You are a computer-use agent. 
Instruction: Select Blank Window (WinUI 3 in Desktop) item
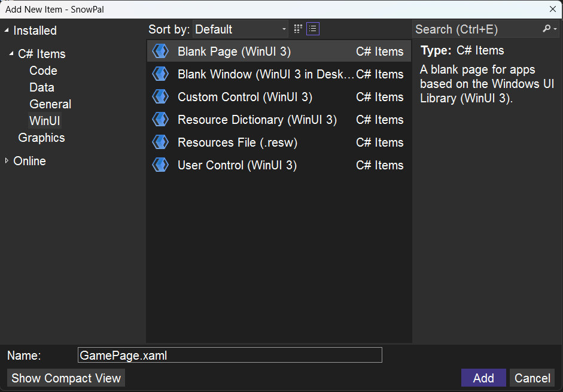[x=279, y=74]
